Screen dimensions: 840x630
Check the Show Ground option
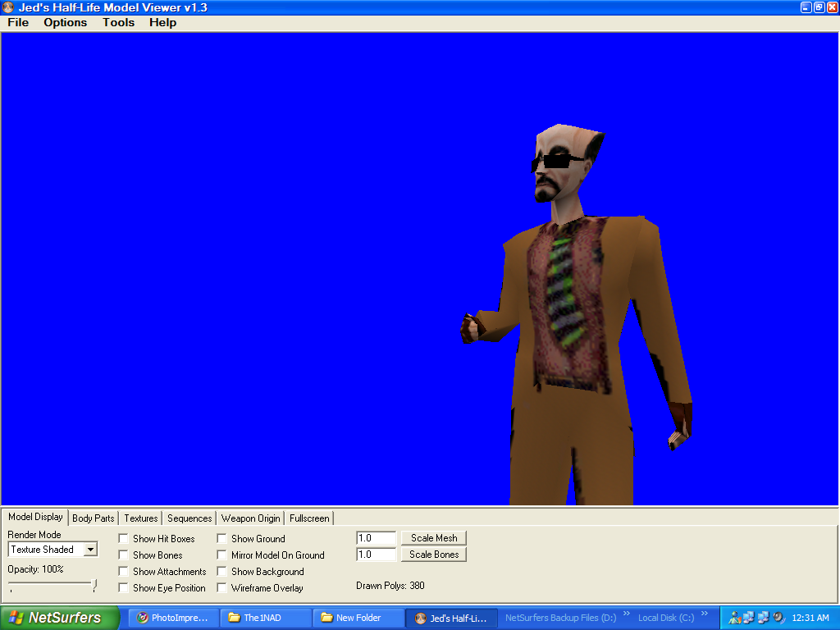[x=221, y=538]
